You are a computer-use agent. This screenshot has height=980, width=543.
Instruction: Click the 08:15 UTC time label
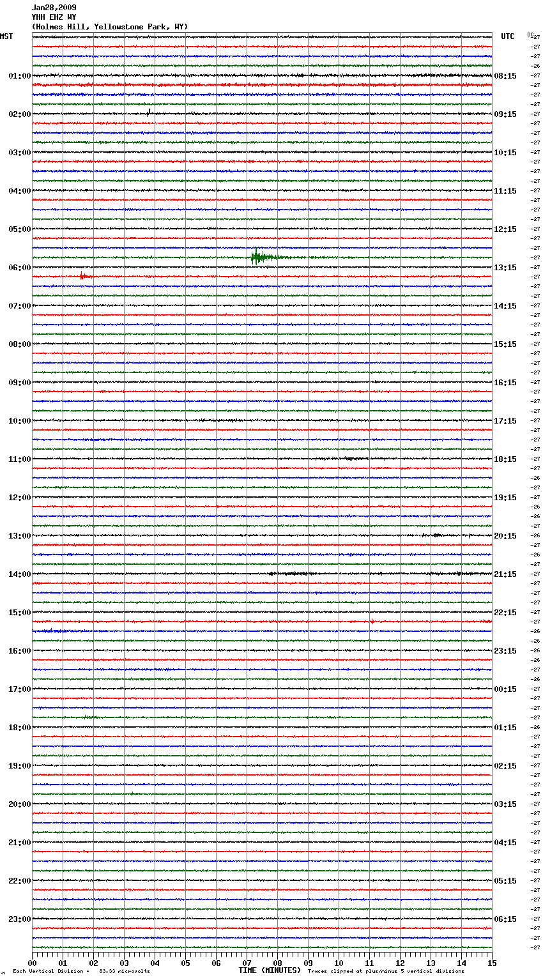(x=505, y=76)
